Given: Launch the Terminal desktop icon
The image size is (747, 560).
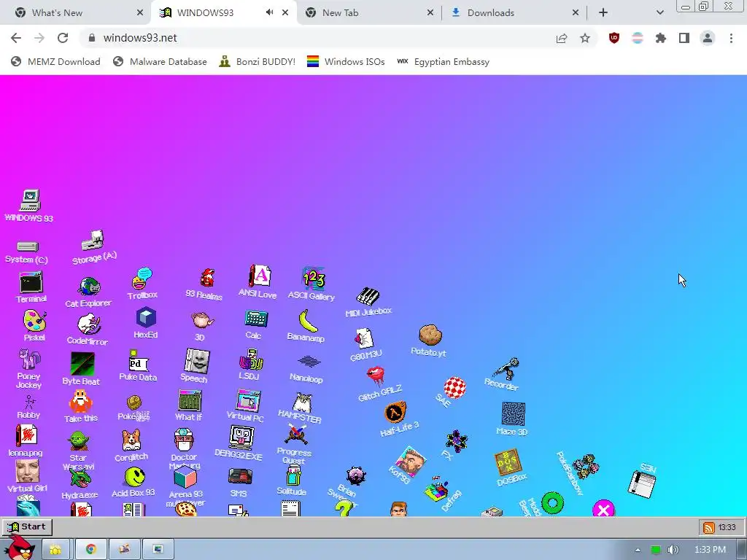Looking at the screenshot, I should click(31, 282).
